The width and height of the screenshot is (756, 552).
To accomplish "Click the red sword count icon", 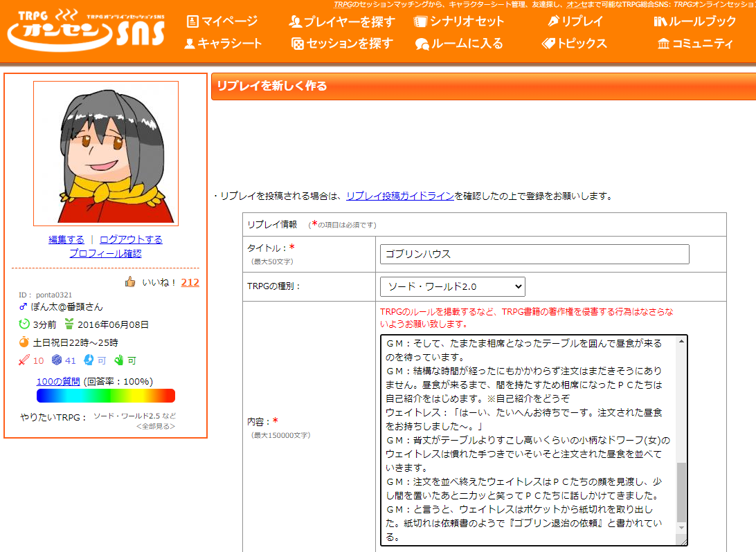I will click(x=24, y=360).
